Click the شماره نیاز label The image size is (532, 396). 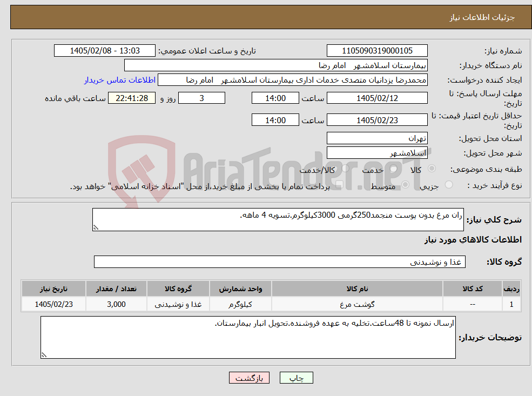503,51
